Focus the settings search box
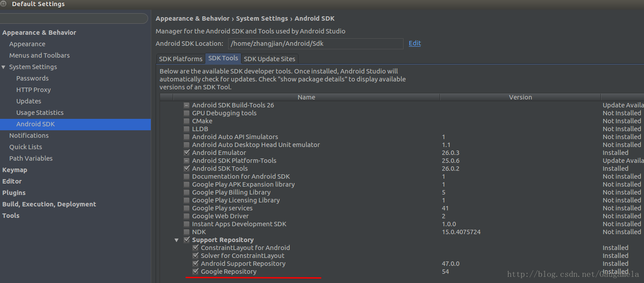The width and height of the screenshot is (644, 283). pos(74,18)
